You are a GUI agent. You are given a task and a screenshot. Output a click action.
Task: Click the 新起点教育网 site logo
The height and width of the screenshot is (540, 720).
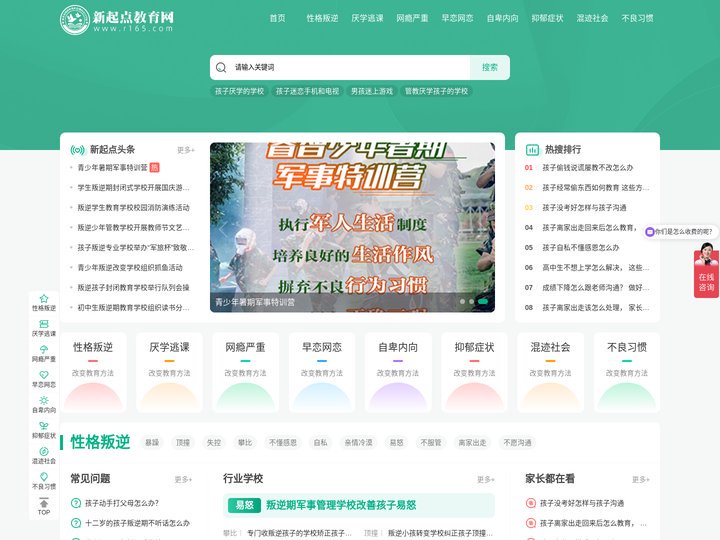[117, 20]
